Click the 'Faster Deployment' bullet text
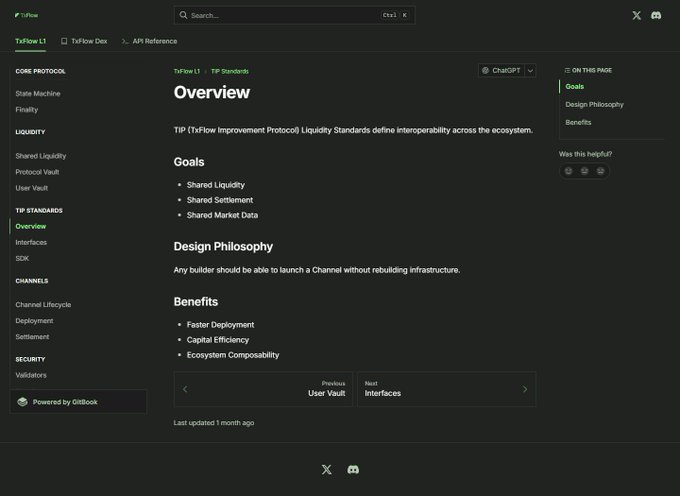 (x=220, y=325)
